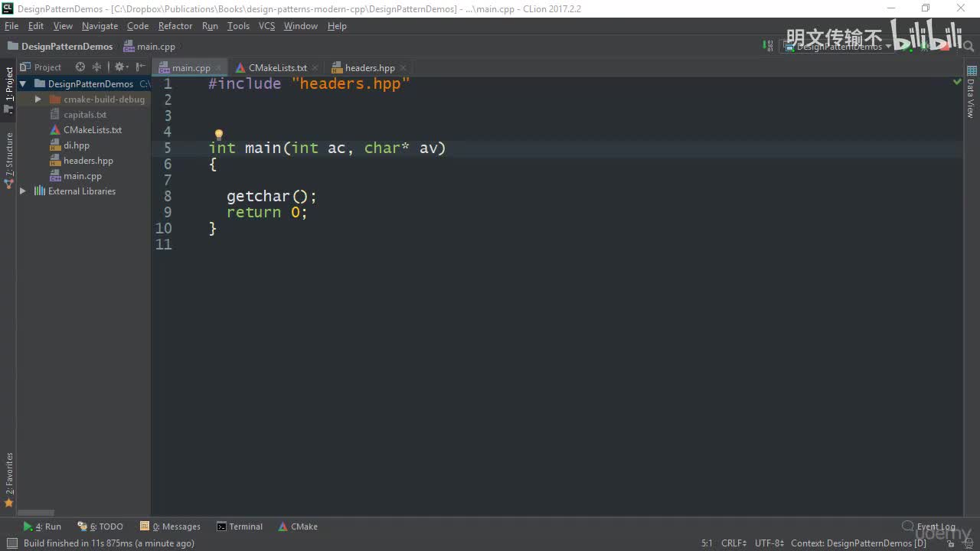The image size is (980, 551).
Task: Toggle the 1: Project side tool button
Action: (x=8, y=90)
